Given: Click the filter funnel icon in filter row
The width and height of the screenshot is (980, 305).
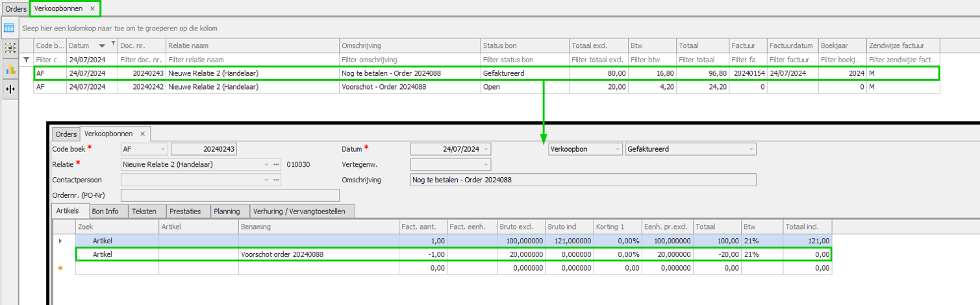Looking at the screenshot, I should click(26, 60).
